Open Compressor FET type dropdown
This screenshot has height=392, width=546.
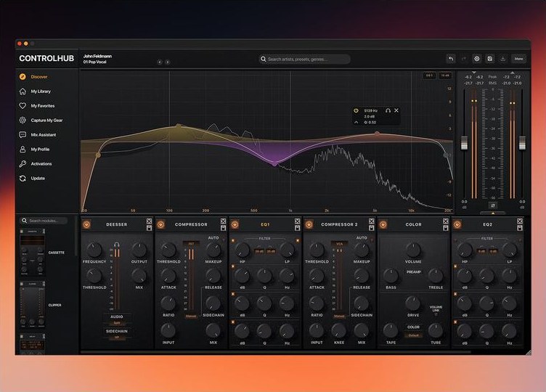tap(191, 244)
